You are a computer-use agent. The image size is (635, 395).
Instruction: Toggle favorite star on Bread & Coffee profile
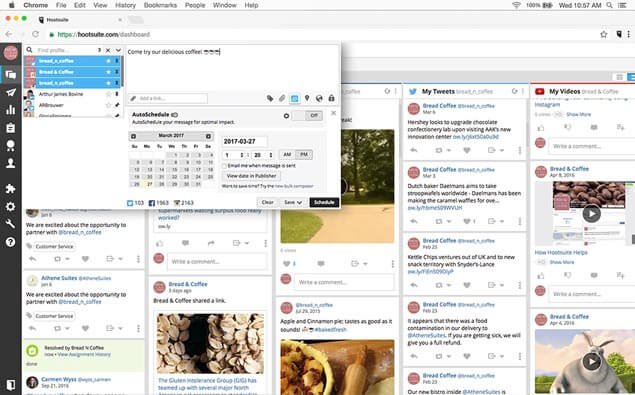108,72
